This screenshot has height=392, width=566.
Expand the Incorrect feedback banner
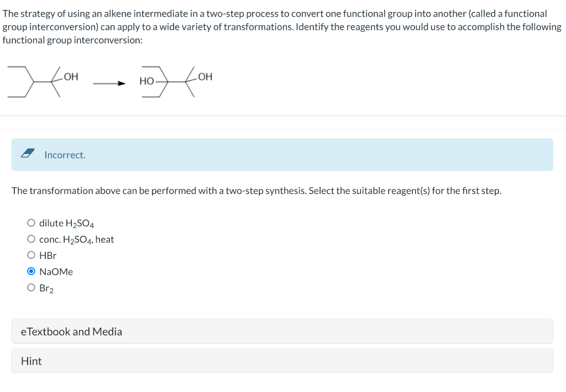pyautogui.click(x=282, y=155)
